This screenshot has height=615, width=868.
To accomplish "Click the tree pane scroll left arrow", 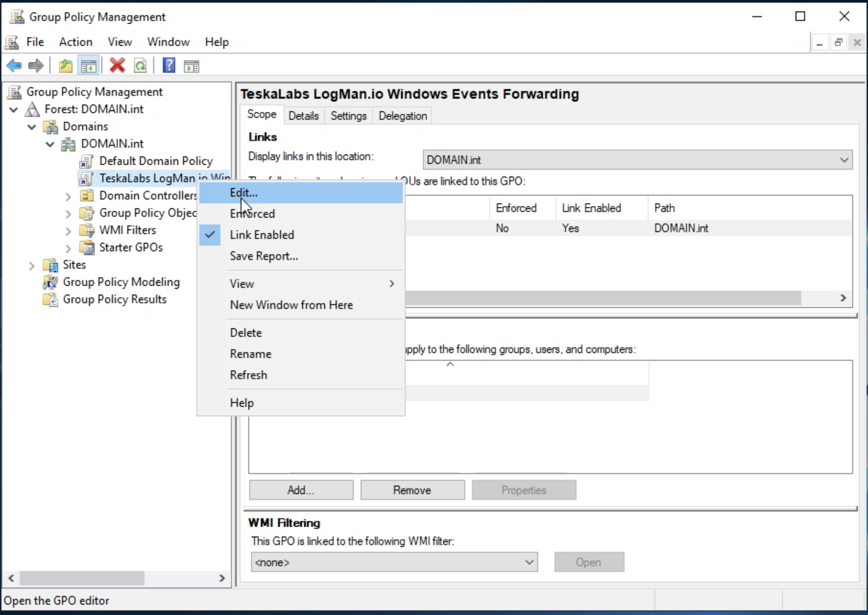I will click(11, 578).
